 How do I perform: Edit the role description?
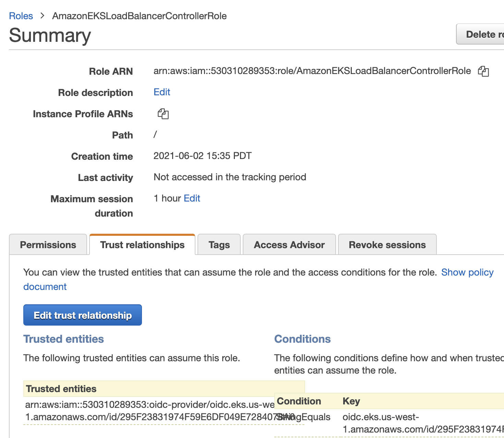click(x=162, y=92)
